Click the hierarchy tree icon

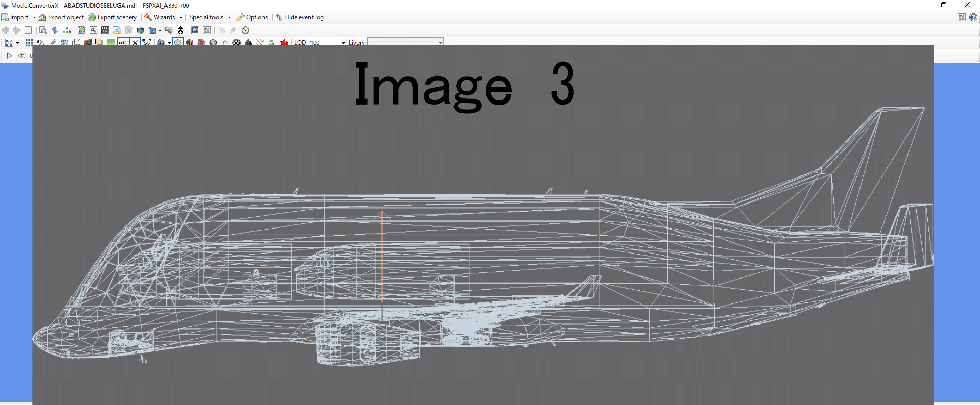click(x=67, y=30)
